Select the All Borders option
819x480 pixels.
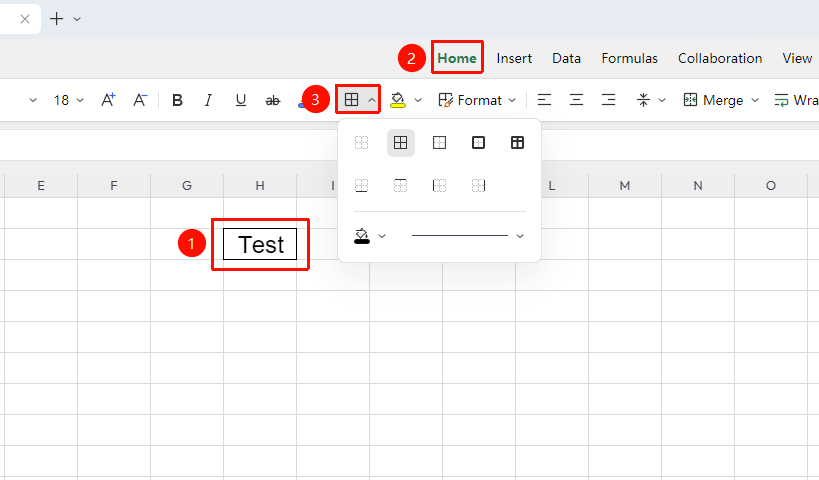point(401,143)
